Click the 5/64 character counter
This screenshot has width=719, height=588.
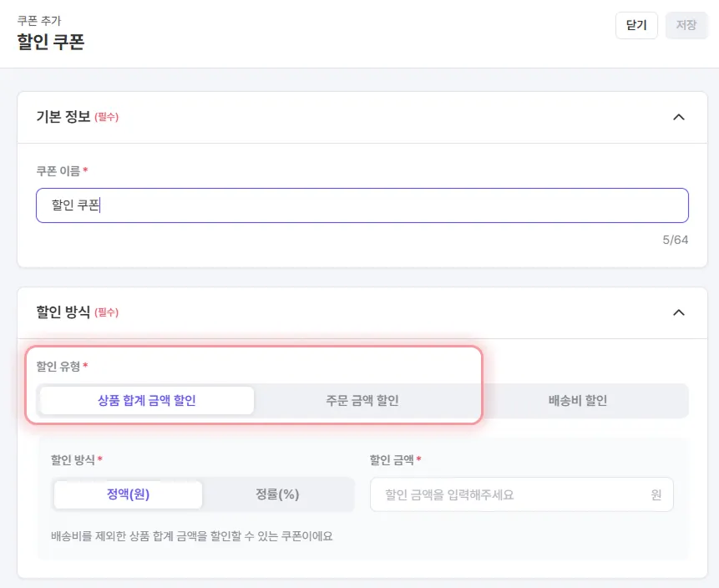pyautogui.click(x=675, y=241)
